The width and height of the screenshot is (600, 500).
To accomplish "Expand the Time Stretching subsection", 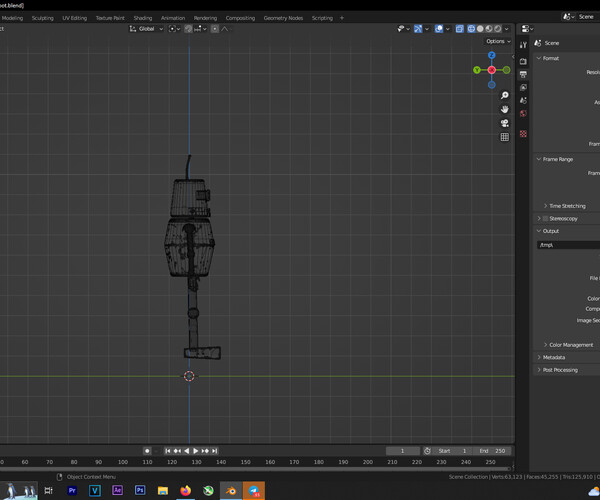I will tap(566, 206).
